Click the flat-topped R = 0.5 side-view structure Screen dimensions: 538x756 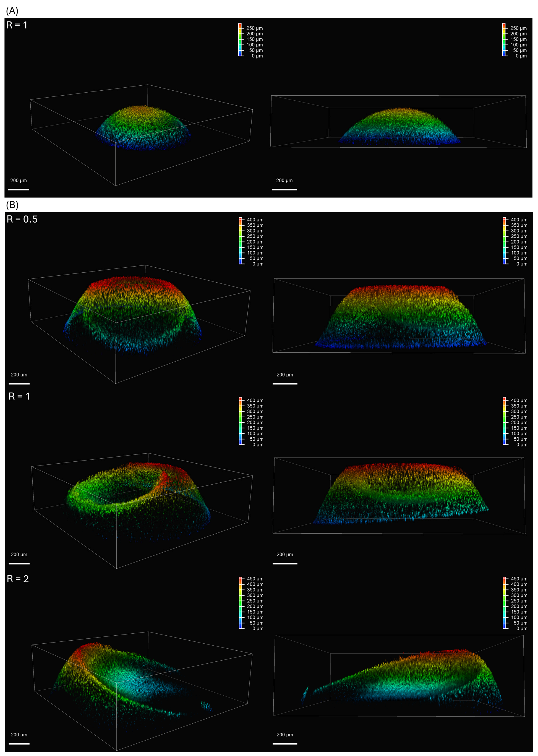[x=400, y=317]
